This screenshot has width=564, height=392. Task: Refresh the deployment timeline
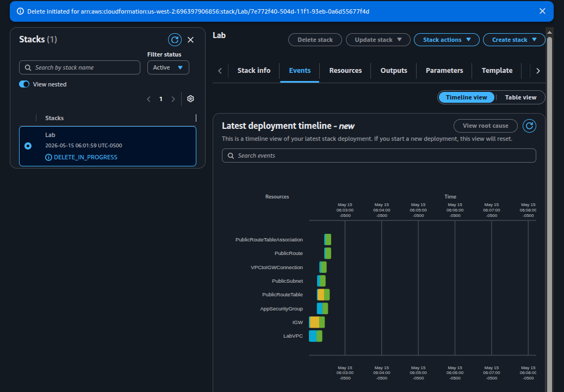coord(530,126)
